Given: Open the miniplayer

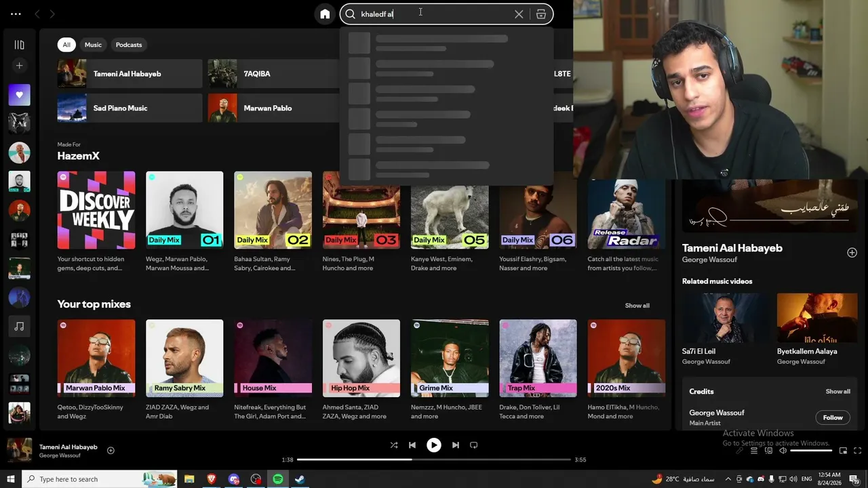Looking at the screenshot, I should (x=843, y=451).
